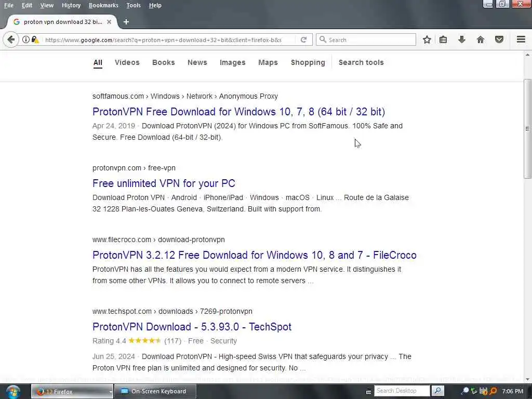Bookmark this page with the star icon
This screenshot has width=532, height=399.
pos(427,39)
